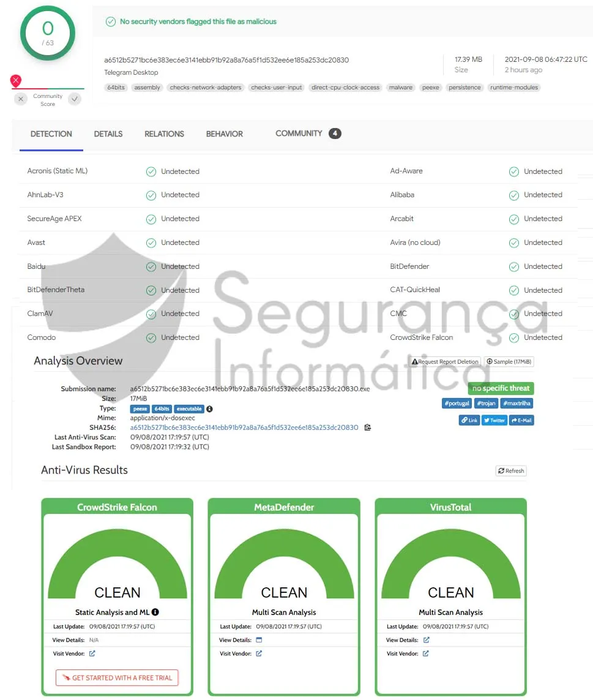Click the community score downvote X button
The height and width of the screenshot is (700, 593).
[x=21, y=99]
